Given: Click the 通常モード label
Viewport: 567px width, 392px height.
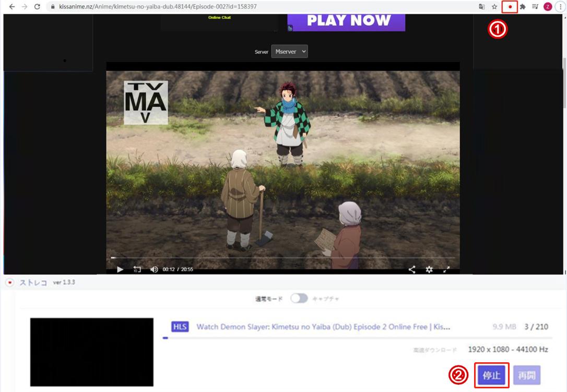Looking at the screenshot, I should [269, 299].
